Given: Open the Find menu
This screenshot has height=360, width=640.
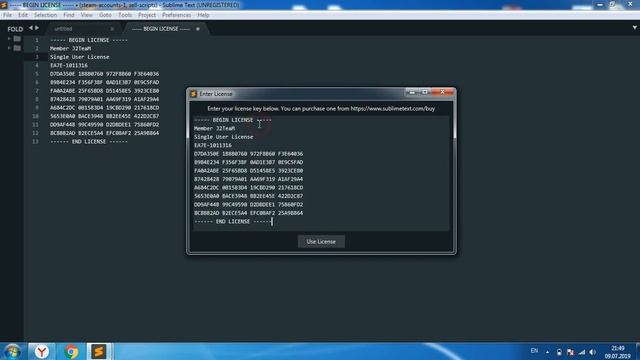Looking at the screenshot, I should coord(69,15).
